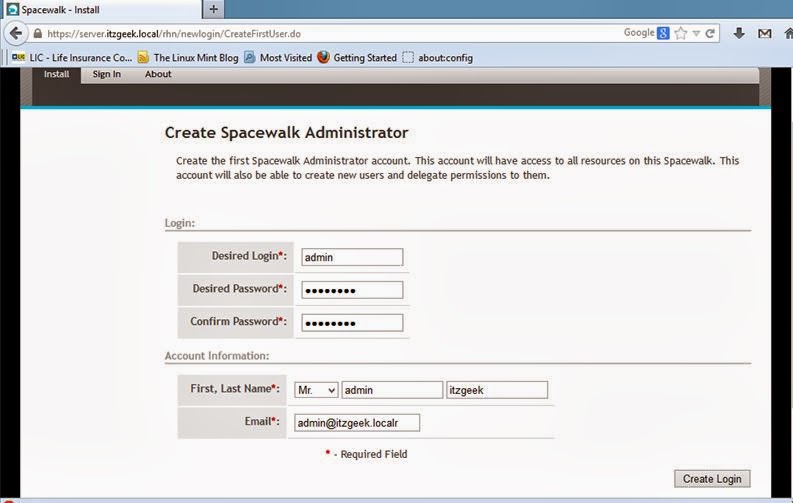This screenshot has height=503, width=793.
Task: Open a new browser tab with plus button
Action: click(213, 9)
